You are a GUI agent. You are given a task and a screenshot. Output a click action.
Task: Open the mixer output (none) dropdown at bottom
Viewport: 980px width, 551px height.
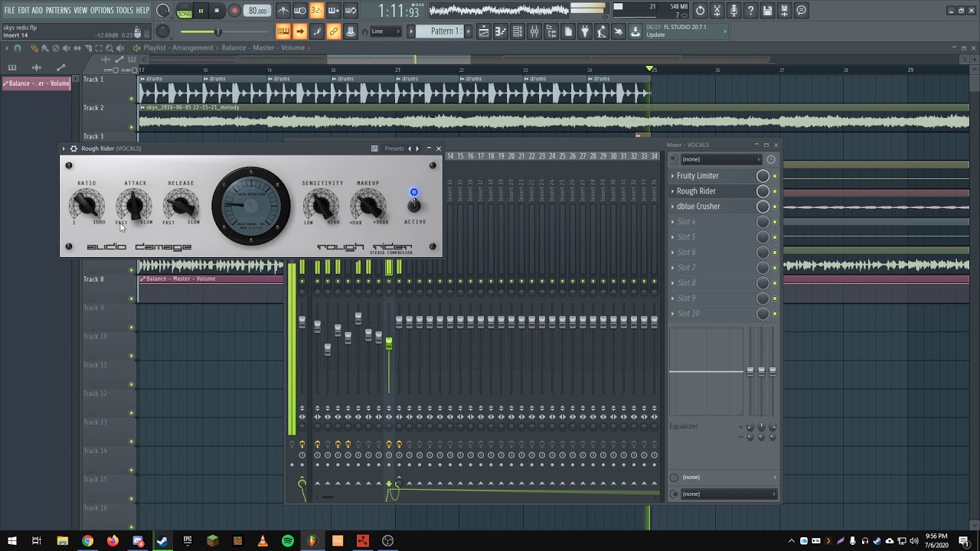click(x=728, y=494)
